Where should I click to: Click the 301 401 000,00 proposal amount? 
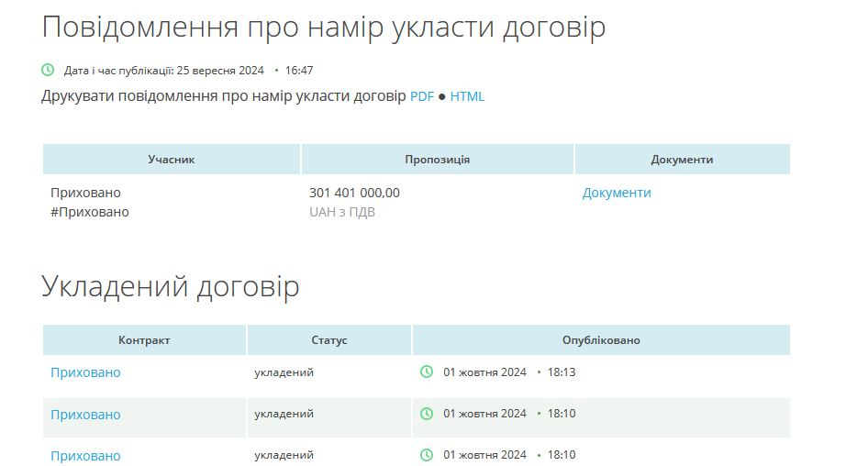pos(354,193)
